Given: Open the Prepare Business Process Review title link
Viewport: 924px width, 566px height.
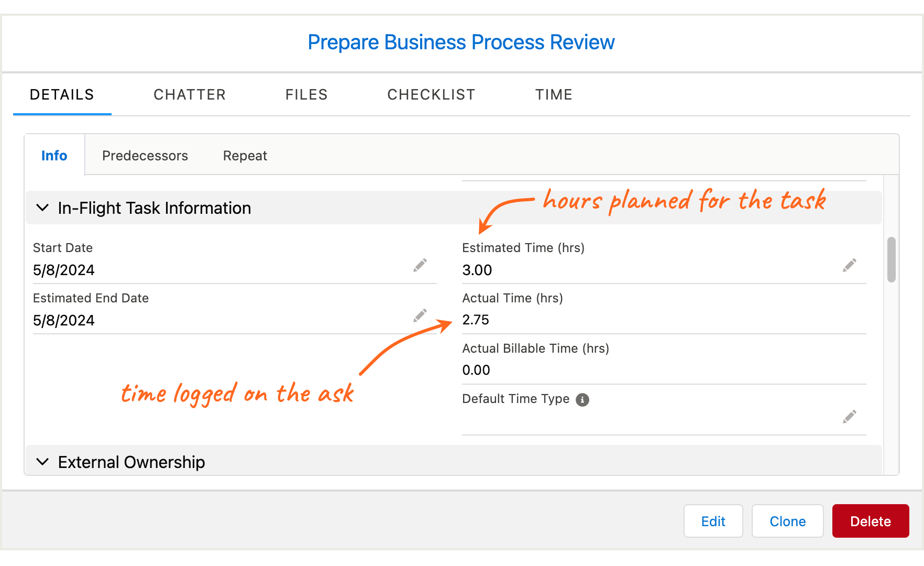Looking at the screenshot, I should (461, 42).
